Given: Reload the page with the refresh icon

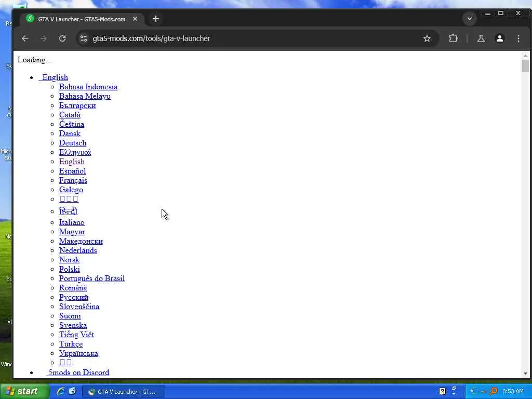Looking at the screenshot, I should coord(62,38).
